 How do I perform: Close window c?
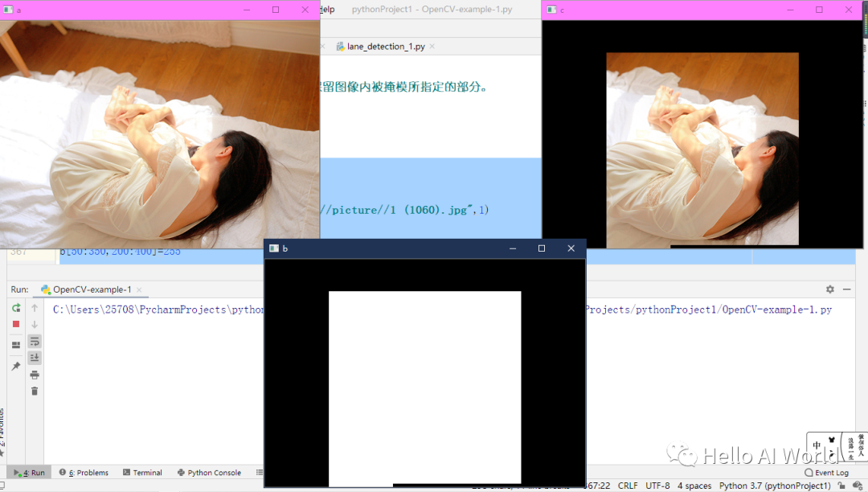coord(849,10)
